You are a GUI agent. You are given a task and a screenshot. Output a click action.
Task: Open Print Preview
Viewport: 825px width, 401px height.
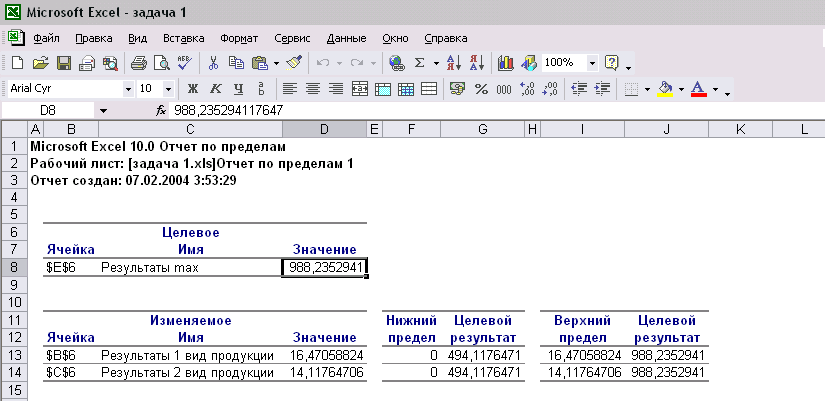tap(162, 64)
